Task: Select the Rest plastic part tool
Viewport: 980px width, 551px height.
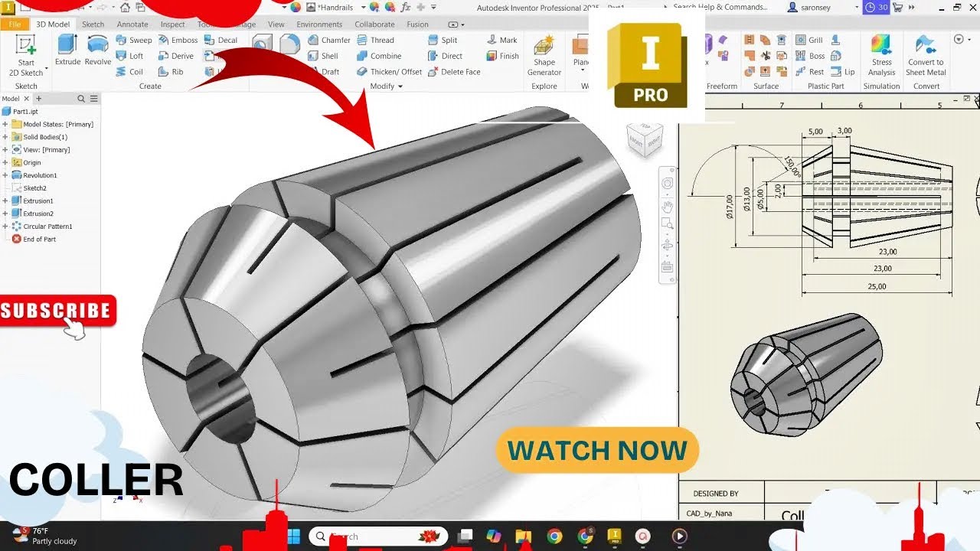Action: coord(809,72)
